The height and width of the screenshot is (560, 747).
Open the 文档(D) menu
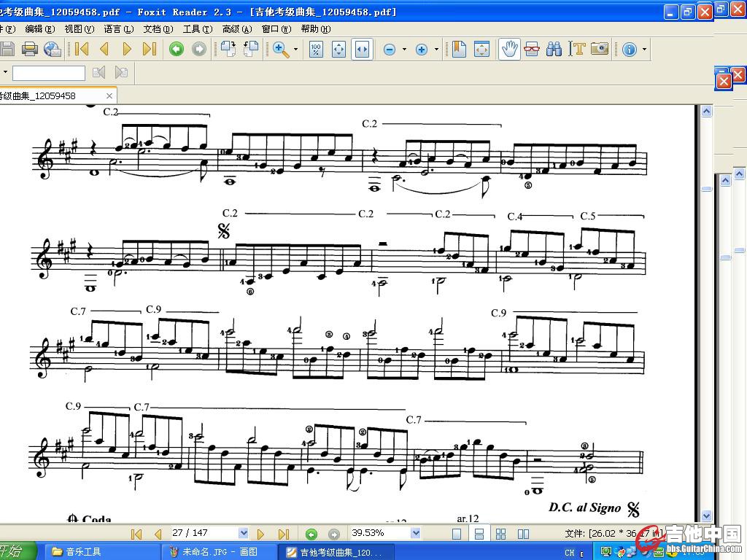[158, 29]
